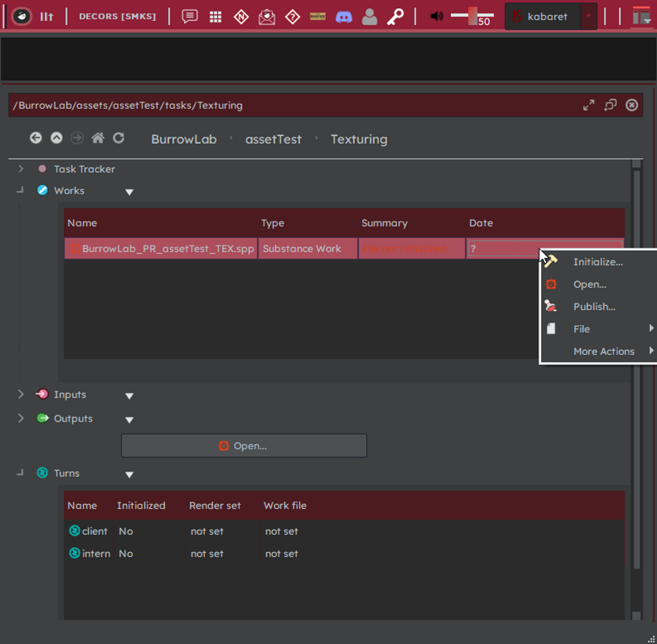Choose Publish... from context menu

click(x=598, y=307)
